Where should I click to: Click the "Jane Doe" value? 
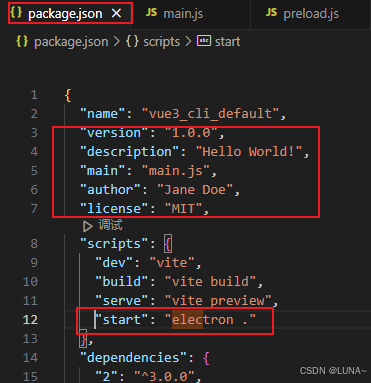click(195, 190)
